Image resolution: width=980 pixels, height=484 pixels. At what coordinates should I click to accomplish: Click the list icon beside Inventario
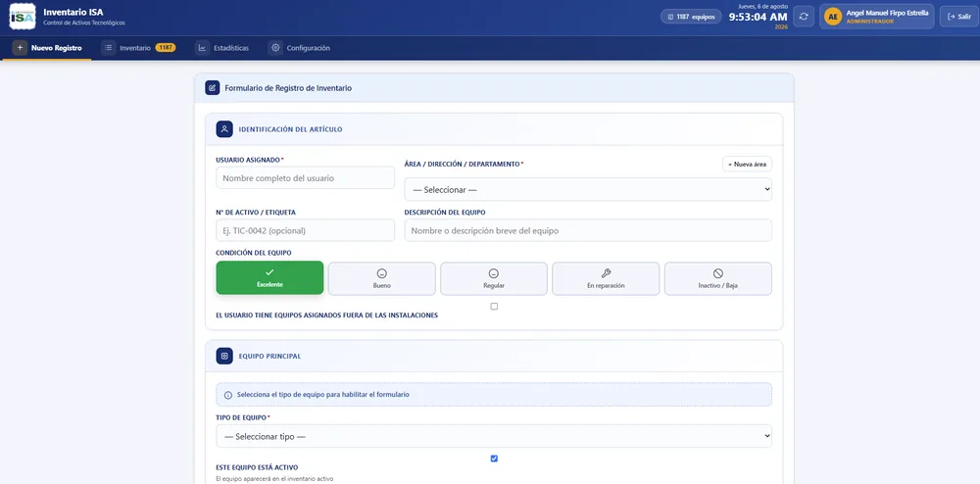[x=108, y=47]
